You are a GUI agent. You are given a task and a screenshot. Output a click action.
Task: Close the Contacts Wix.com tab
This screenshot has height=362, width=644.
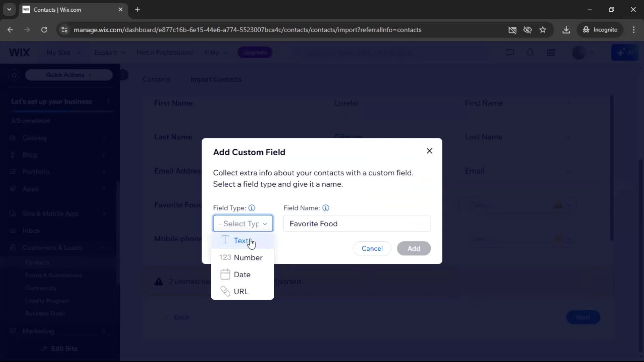[120, 10]
